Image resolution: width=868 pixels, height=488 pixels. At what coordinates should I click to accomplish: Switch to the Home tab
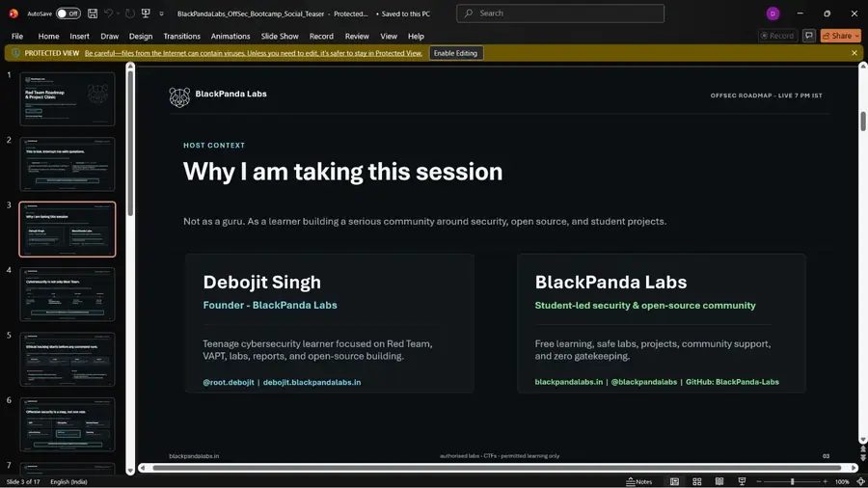tap(49, 36)
